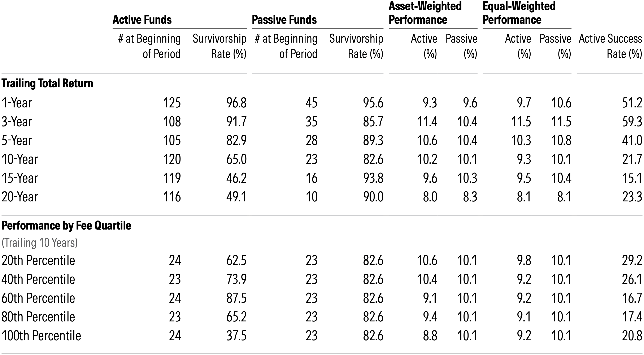Select the 15-Year row label

[x=20, y=178]
